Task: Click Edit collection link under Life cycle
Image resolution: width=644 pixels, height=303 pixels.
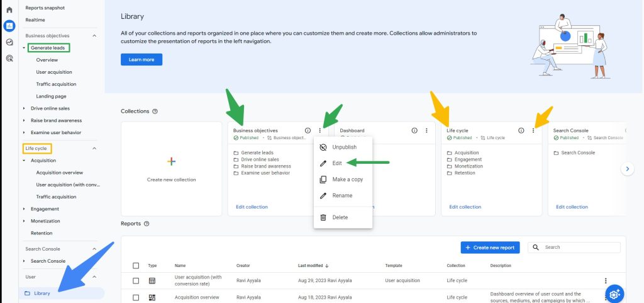Action: [x=465, y=207]
